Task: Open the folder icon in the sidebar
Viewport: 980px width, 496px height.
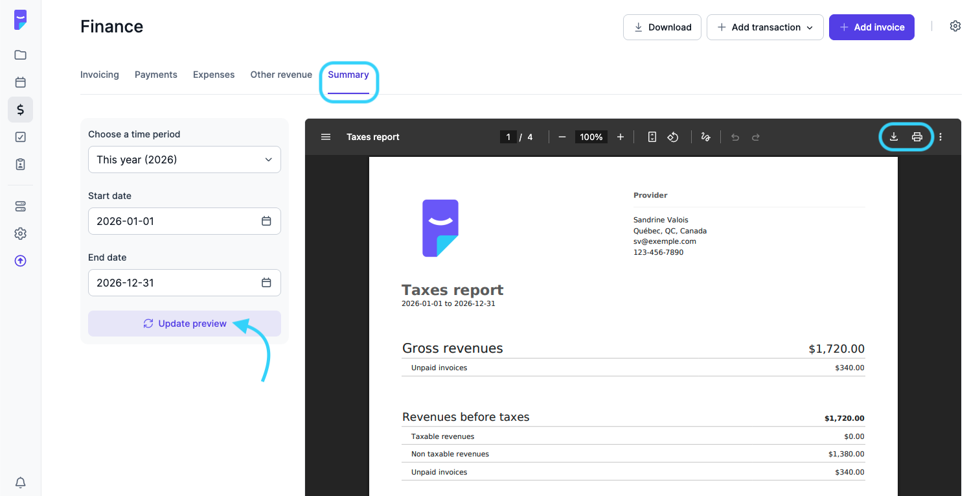Action: [x=20, y=55]
